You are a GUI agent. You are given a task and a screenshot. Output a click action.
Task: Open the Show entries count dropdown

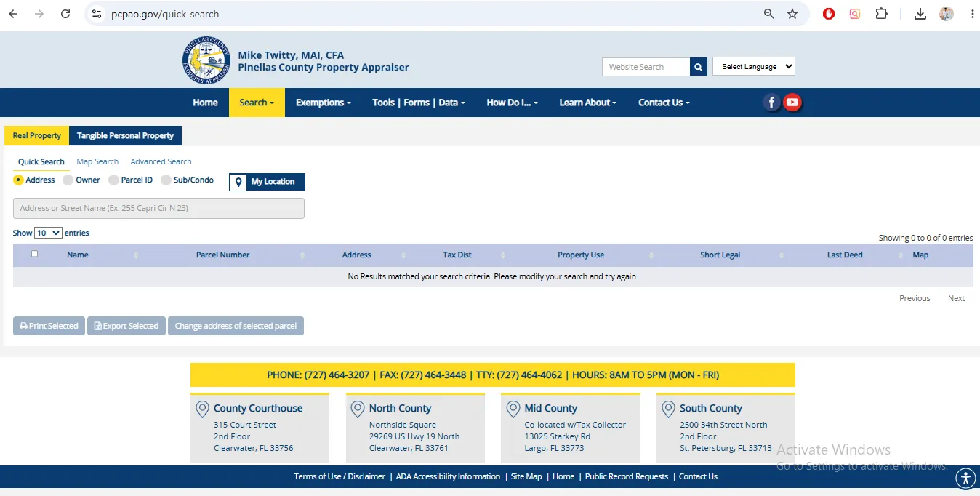[x=48, y=233]
